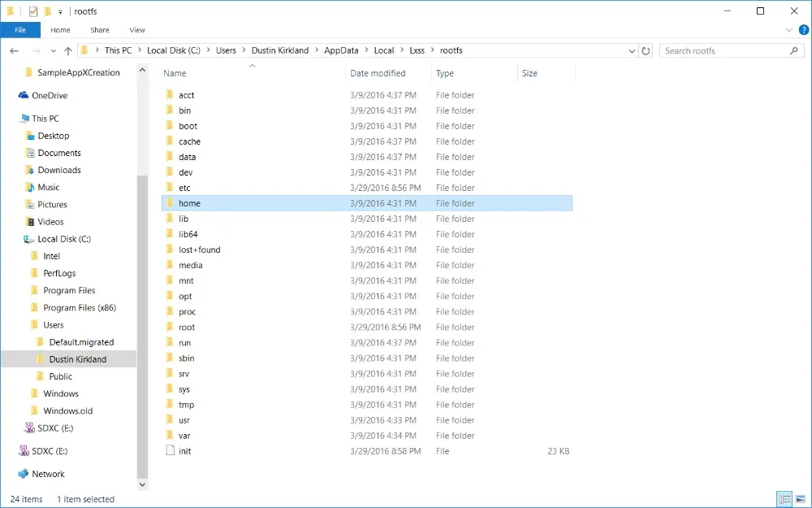Click the Properties icon in title bar
Viewport: 812px width, 508px height.
pos(33,11)
